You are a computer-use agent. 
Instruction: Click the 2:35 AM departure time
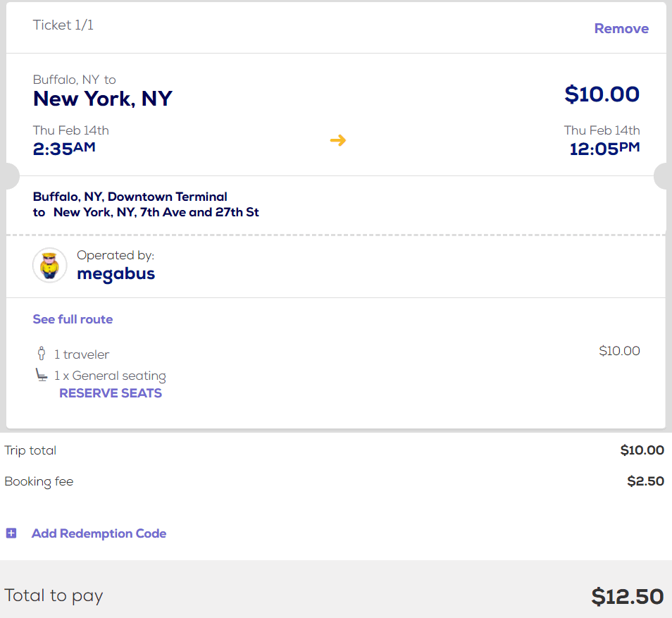coord(64,149)
